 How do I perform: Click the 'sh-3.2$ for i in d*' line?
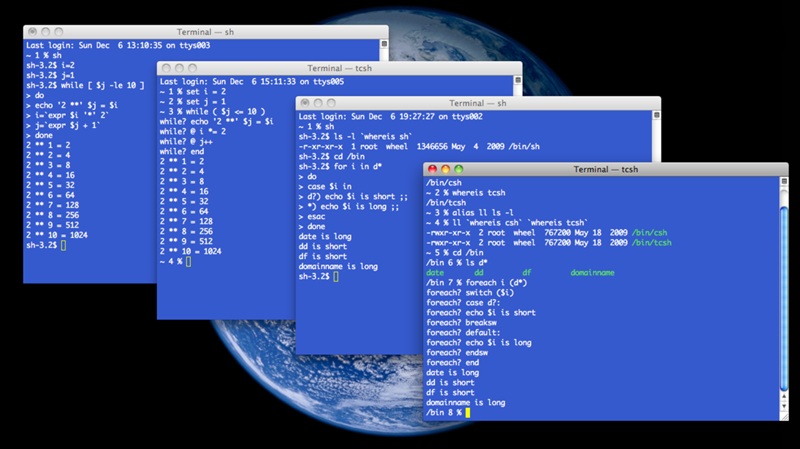[340, 166]
